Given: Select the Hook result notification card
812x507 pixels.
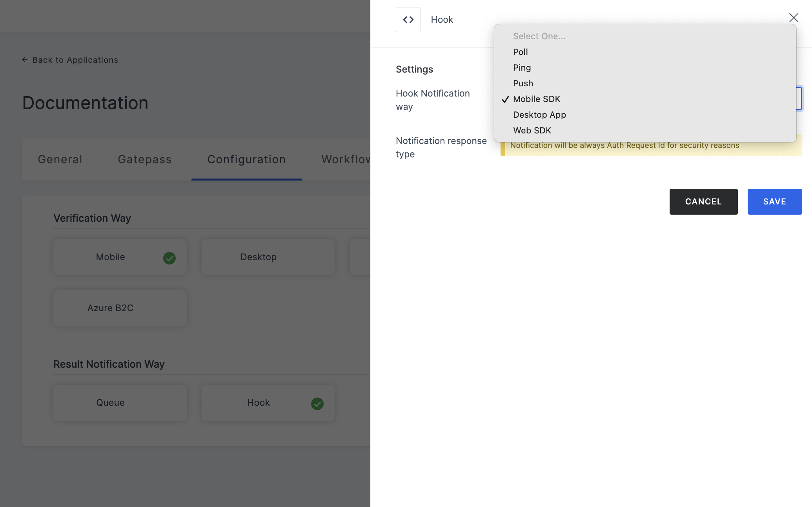Looking at the screenshot, I should point(268,403).
